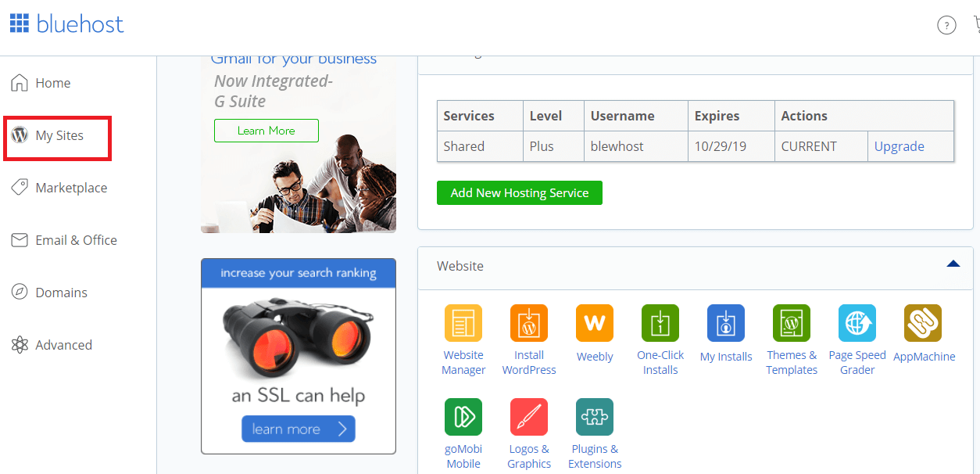
Task: Open the Logos & Graphics icon
Action: (x=529, y=417)
